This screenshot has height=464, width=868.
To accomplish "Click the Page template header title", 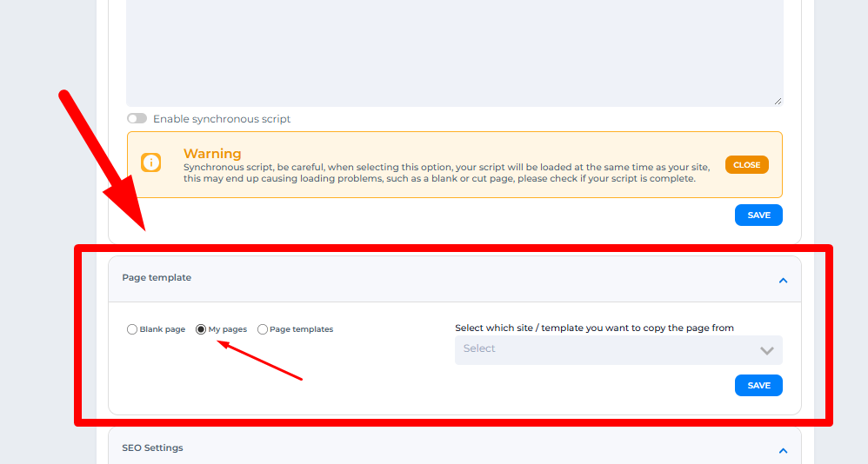I will tap(157, 278).
